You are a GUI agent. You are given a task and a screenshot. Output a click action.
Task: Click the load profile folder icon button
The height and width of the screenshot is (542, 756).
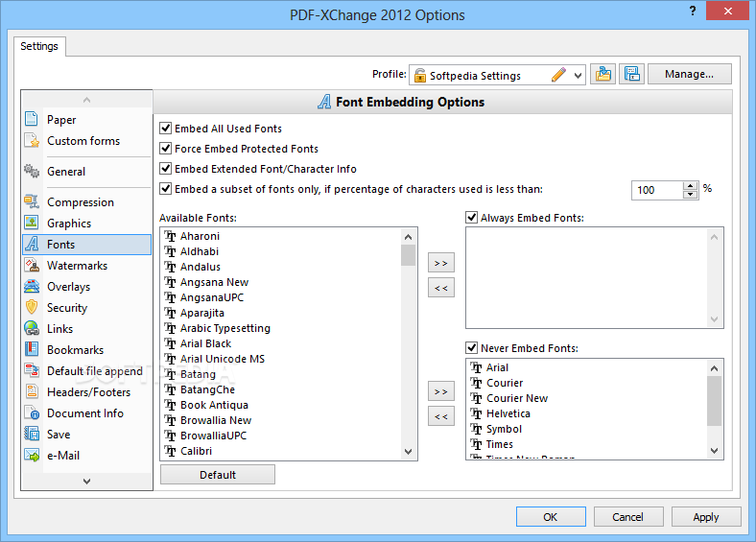click(x=602, y=74)
